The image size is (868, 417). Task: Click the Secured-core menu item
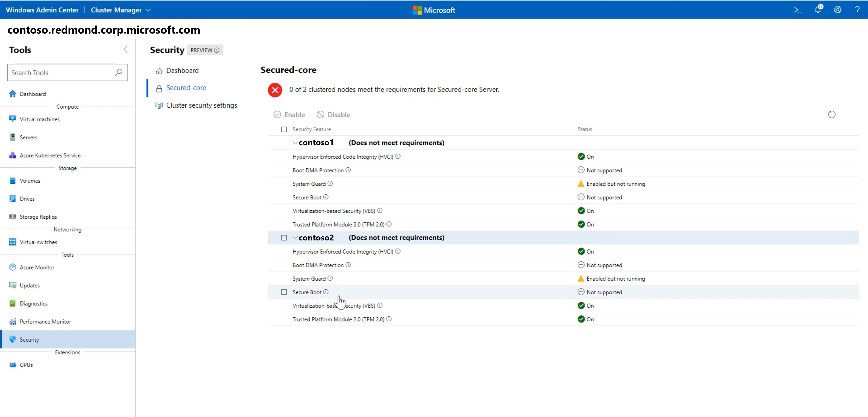[186, 87]
